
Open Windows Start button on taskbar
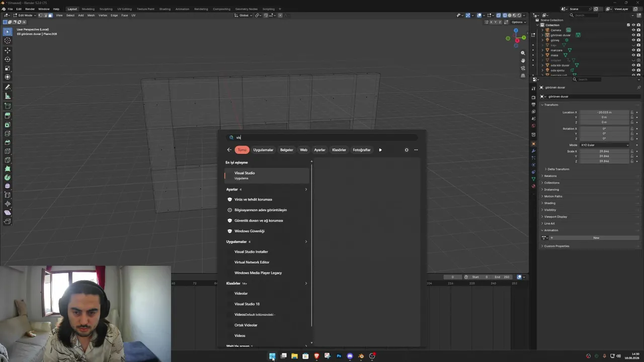coord(272,356)
